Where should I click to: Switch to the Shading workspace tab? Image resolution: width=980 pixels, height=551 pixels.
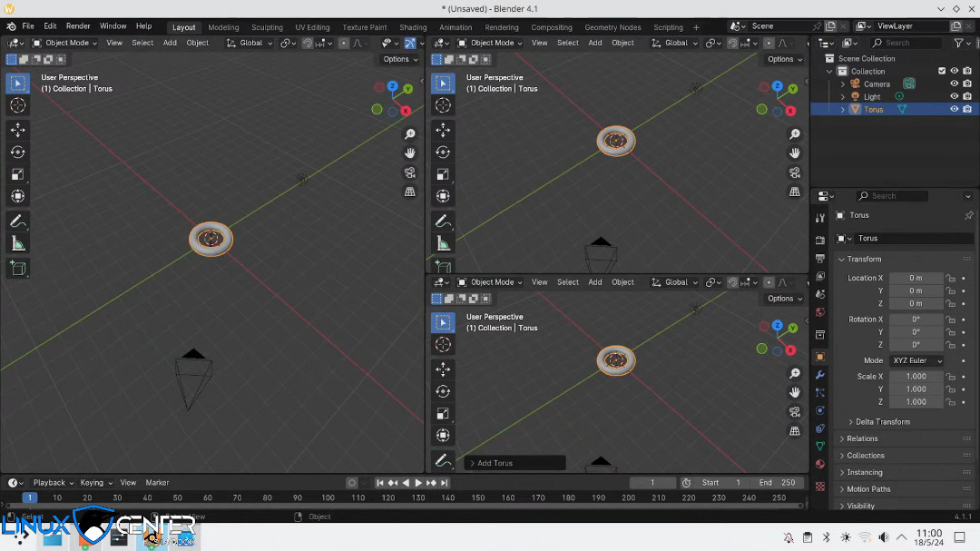click(413, 26)
